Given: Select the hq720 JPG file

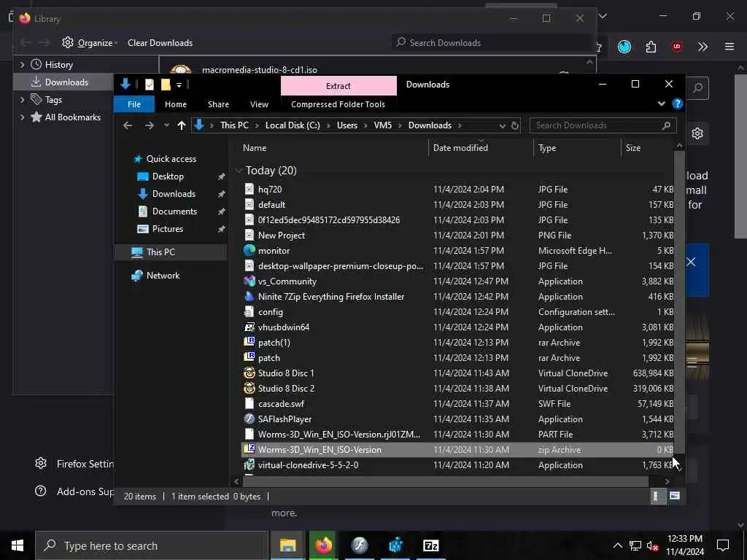Looking at the screenshot, I should point(458,189).
